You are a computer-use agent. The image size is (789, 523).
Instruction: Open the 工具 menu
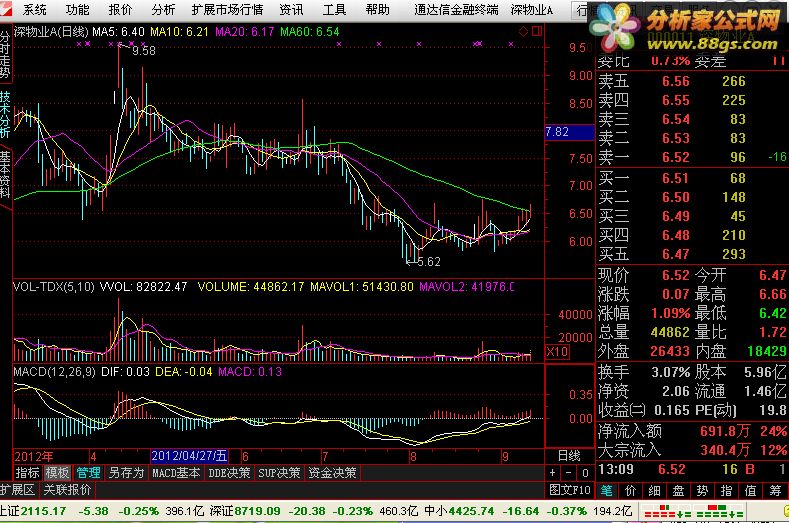334,10
